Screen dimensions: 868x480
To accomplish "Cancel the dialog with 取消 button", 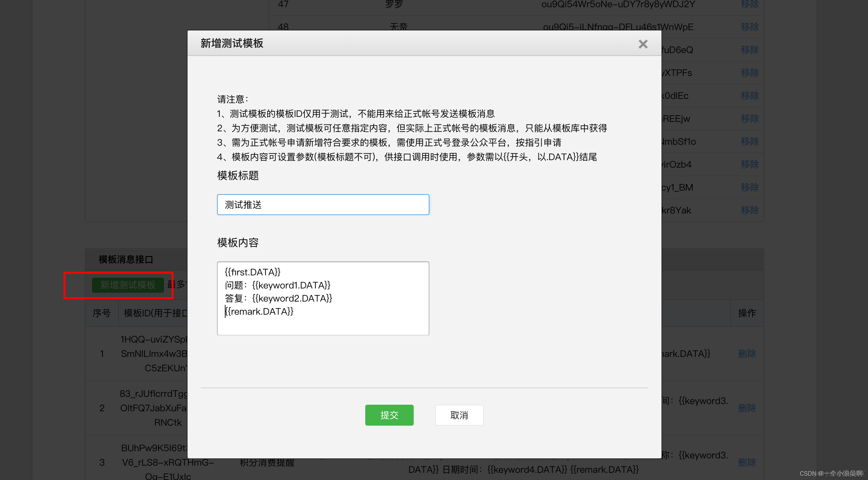I will 459,415.
